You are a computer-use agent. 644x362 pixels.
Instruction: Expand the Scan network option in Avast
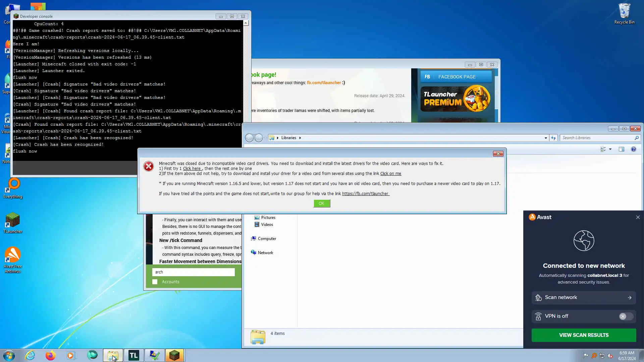tap(584, 298)
